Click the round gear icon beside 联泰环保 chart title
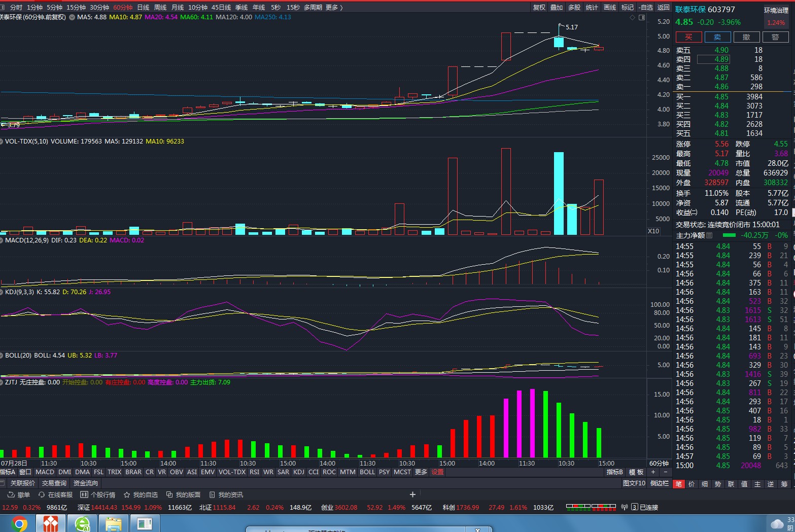 tap(72, 17)
